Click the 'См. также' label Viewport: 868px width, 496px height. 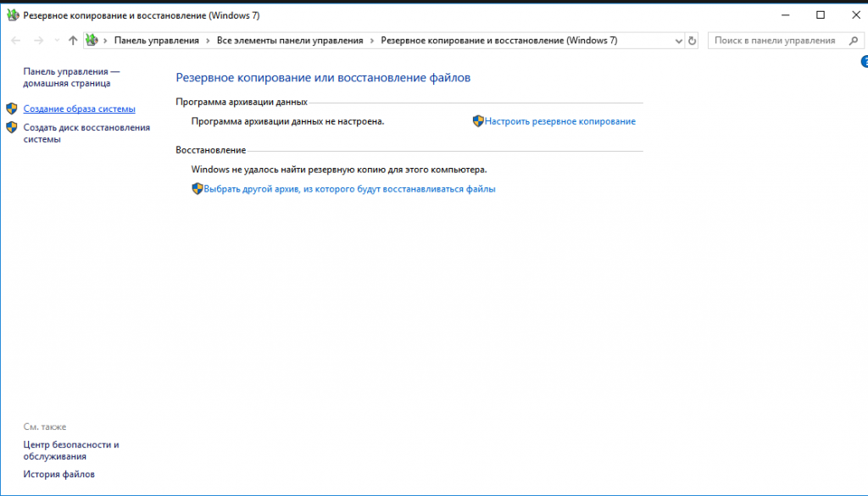point(44,426)
